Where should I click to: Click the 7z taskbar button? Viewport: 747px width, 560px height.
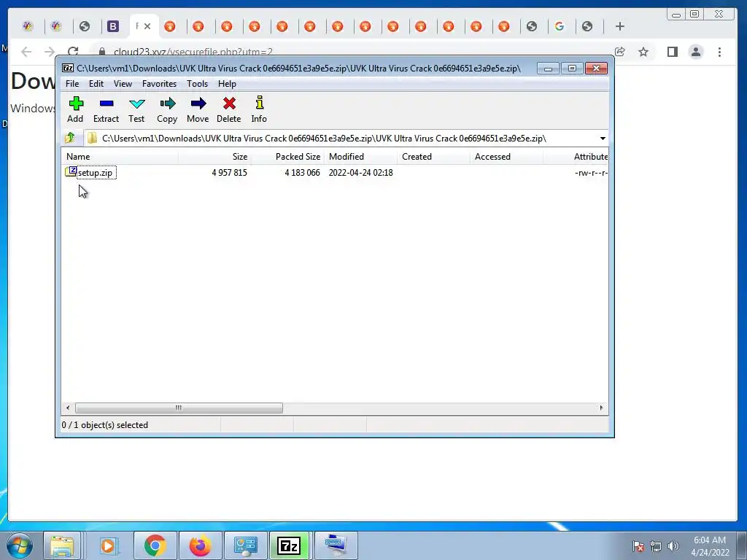[289, 545]
